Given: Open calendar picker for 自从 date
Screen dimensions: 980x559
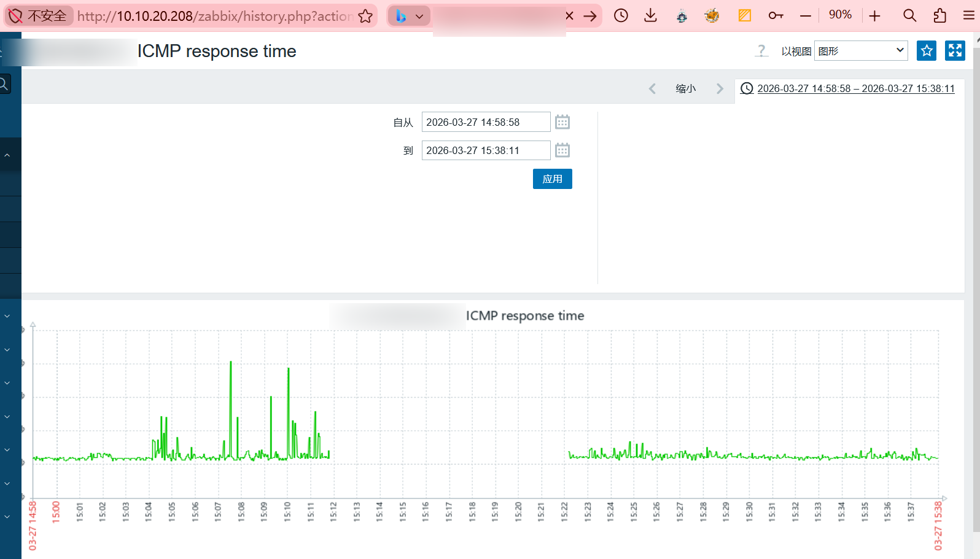Looking at the screenshot, I should pyautogui.click(x=562, y=122).
